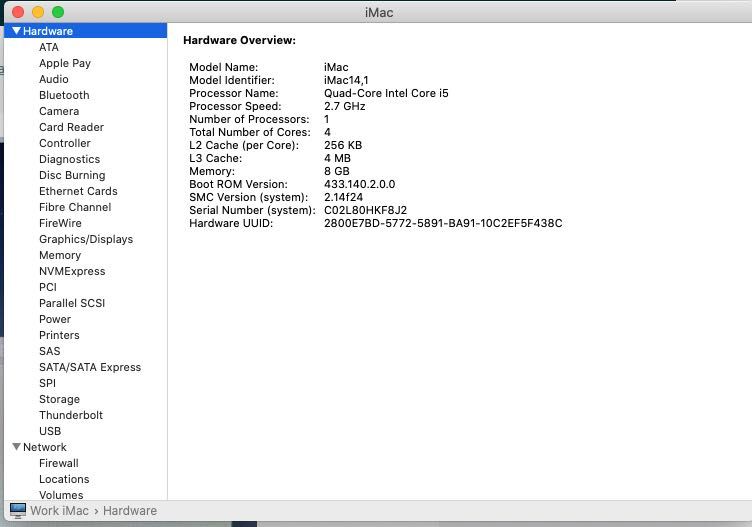The image size is (752, 527).
Task: Show Graphics/Displays information
Action: 86,239
